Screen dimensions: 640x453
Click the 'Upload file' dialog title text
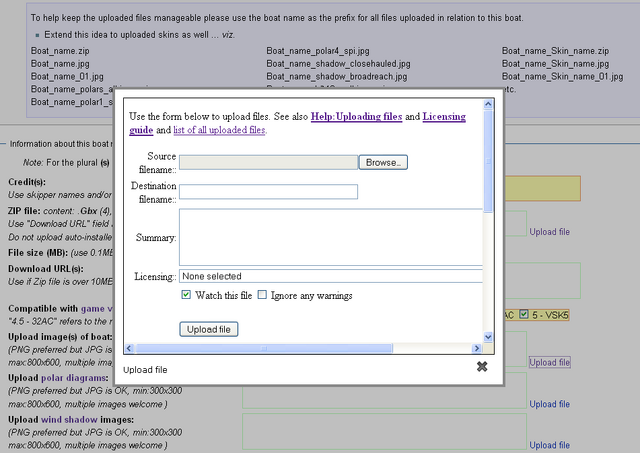[x=145, y=370]
